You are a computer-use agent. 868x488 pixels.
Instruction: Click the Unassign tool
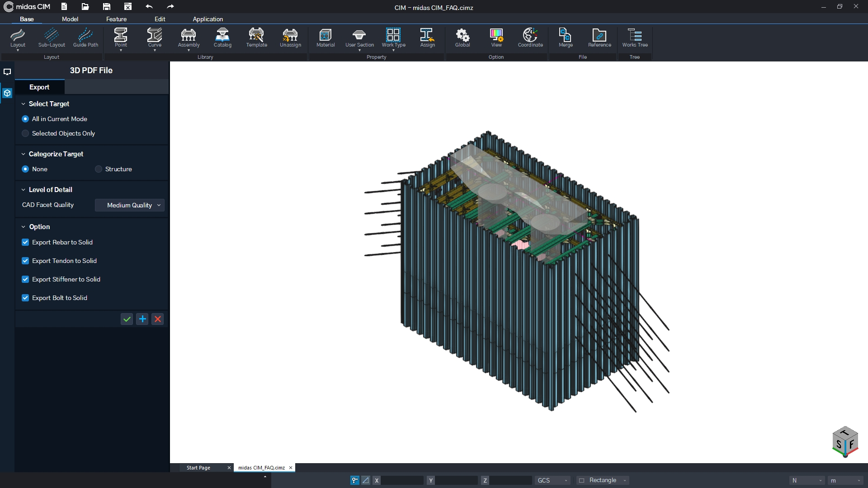(290, 38)
